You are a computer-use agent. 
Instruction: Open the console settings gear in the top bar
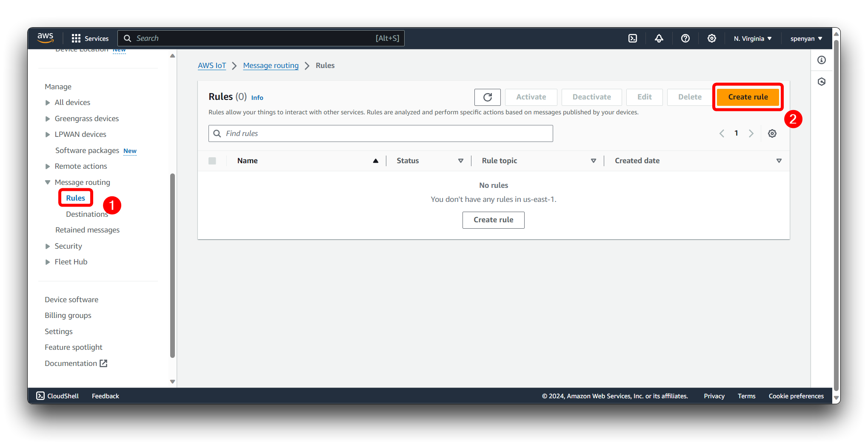pyautogui.click(x=711, y=38)
